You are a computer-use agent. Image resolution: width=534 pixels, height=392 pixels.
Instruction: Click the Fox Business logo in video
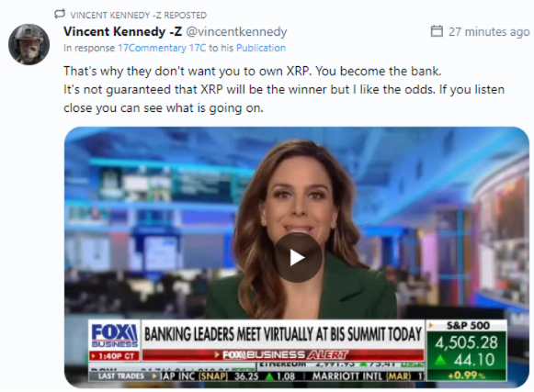tap(114, 335)
